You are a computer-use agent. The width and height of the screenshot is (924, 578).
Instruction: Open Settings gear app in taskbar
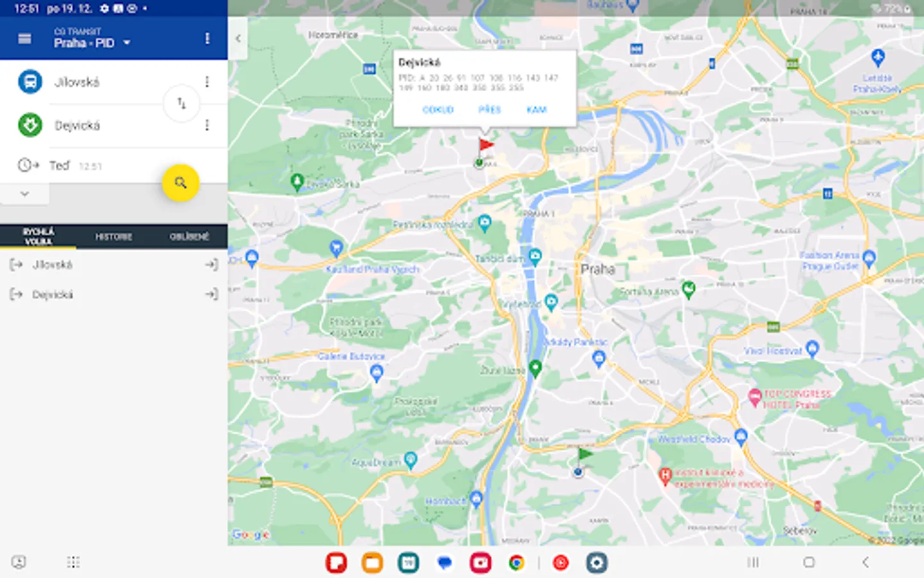tap(597, 563)
